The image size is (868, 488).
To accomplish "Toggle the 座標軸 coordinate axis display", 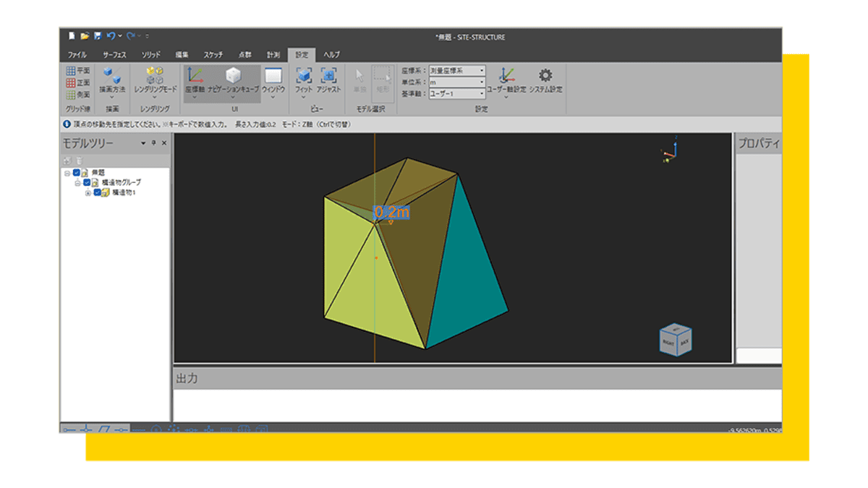I will [195, 77].
